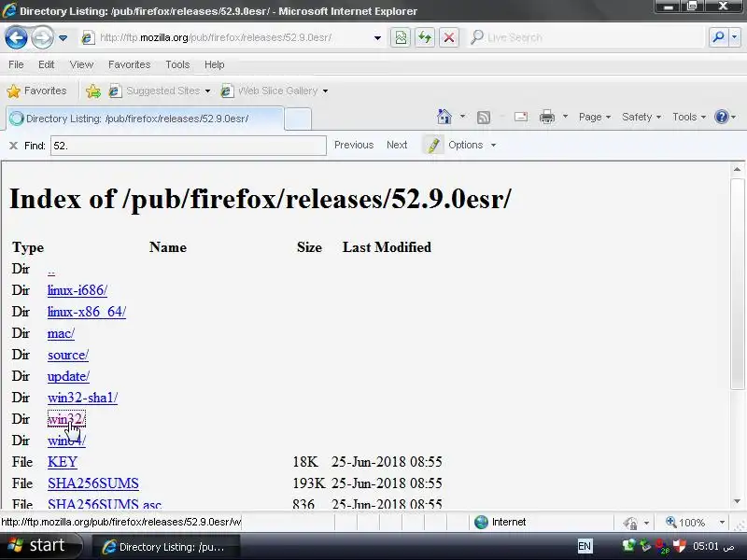The width and height of the screenshot is (747, 560).
Task: Click the status bar privacy/protected mode icon
Action: click(630, 524)
